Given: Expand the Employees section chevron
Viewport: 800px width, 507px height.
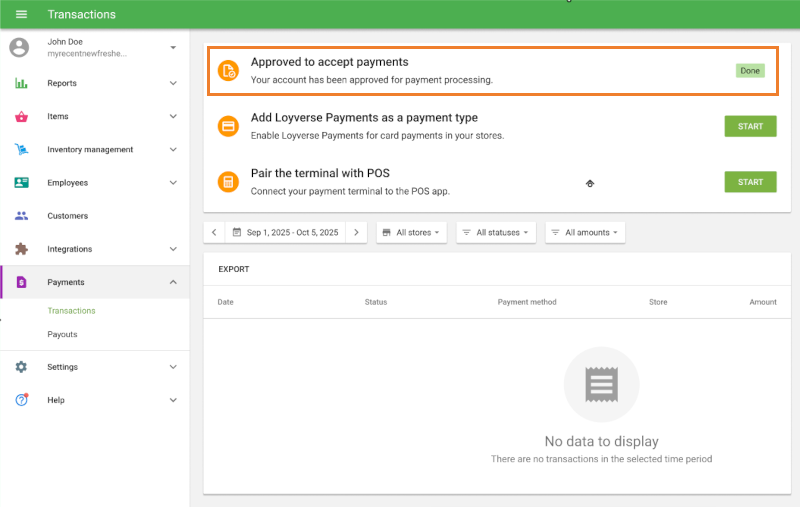Looking at the screenshot, I should point(173,183).
